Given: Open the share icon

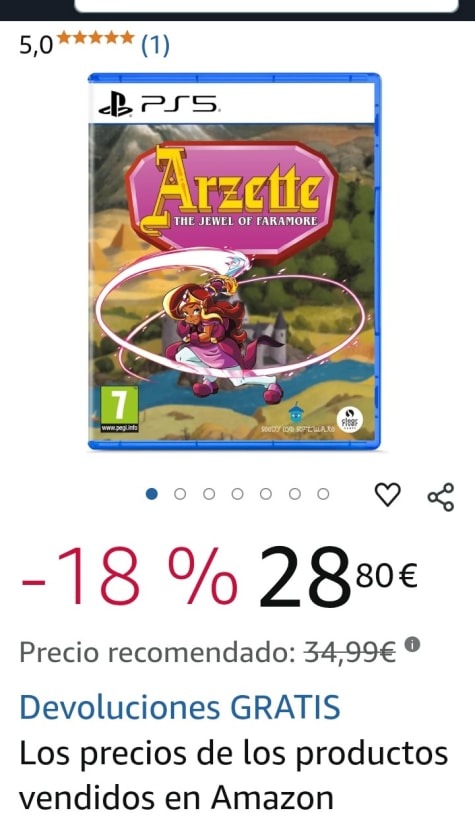Looking at the screenshot, I should pos(441,497).
